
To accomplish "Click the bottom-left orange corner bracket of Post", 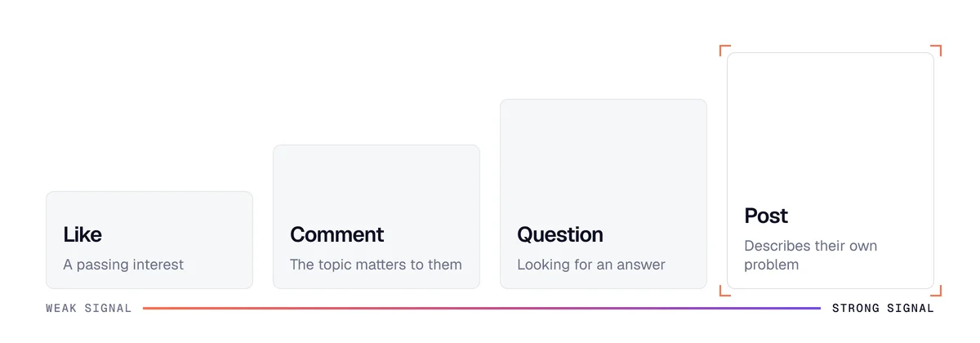I will pyautogui.click(x=724, y=291).
